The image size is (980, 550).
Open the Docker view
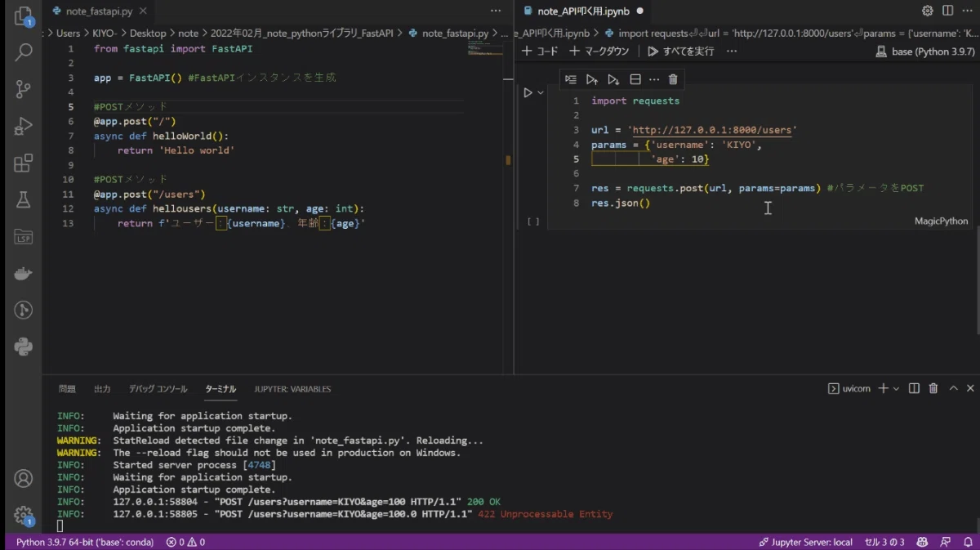pyautogui.click(x=23, y=274)
